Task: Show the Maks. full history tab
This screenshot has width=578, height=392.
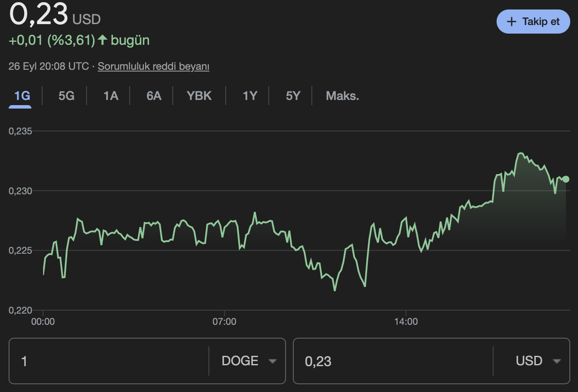Action: [x=342, y=96]
